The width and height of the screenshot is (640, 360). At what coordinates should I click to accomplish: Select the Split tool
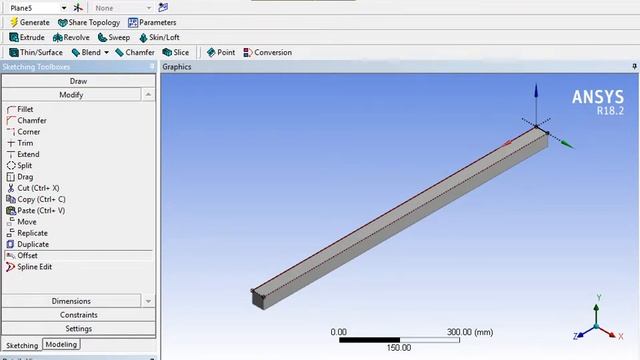(19, 165)
